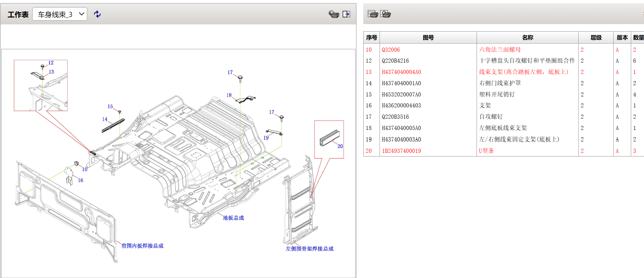Click the first print list icon above the table

tap(373, 14)
